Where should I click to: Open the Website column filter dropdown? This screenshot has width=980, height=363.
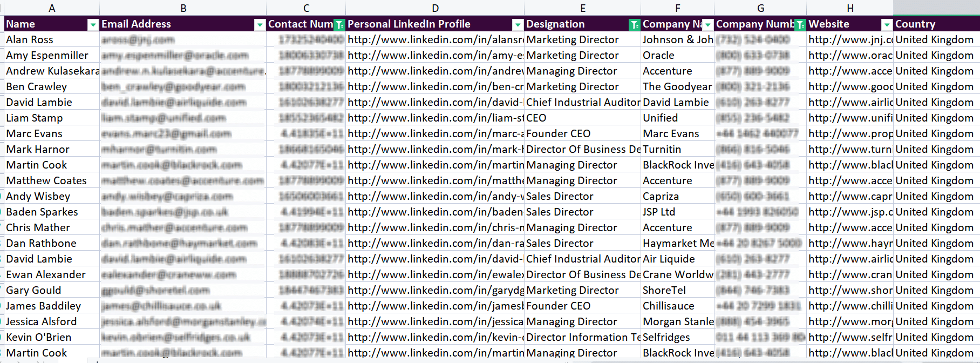(887, 25)
